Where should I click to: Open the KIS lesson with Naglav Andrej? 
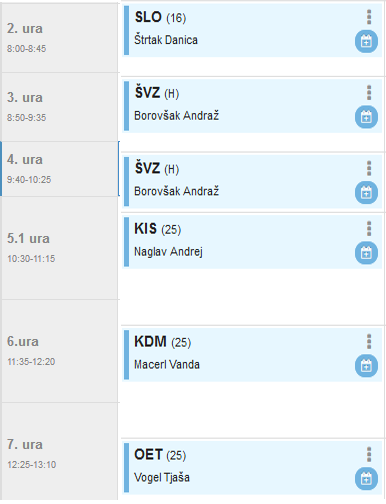252,242
